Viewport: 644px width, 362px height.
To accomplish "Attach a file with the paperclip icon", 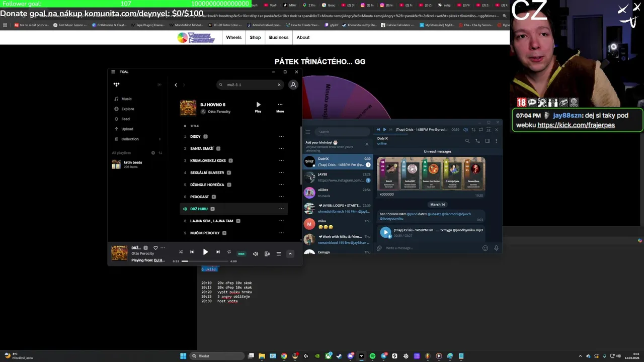I will coord(379,248).
